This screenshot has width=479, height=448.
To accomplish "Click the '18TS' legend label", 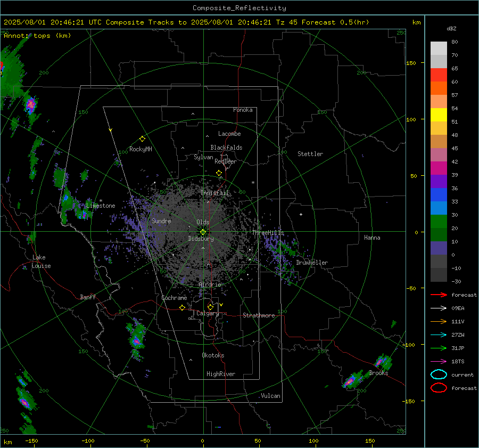I will pyautogui.click(x=458, y=362).
